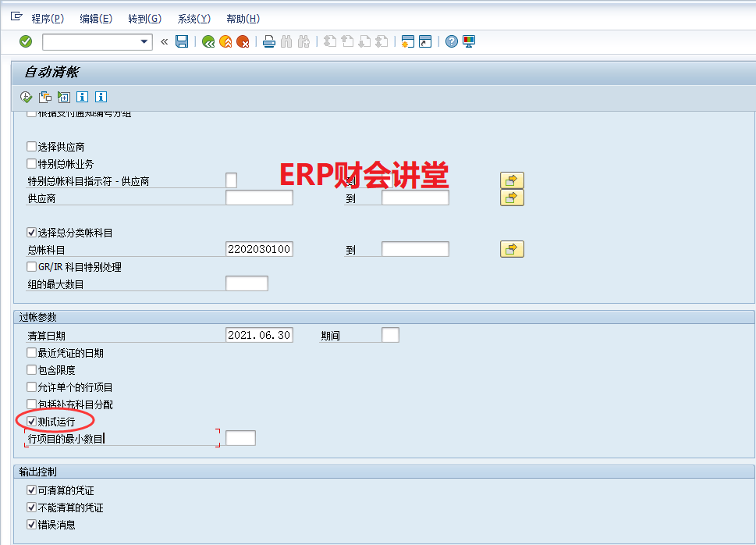Collapse the command field with the double chevron
The width and height of the screenshot is (756, 545).
point(164,41)
